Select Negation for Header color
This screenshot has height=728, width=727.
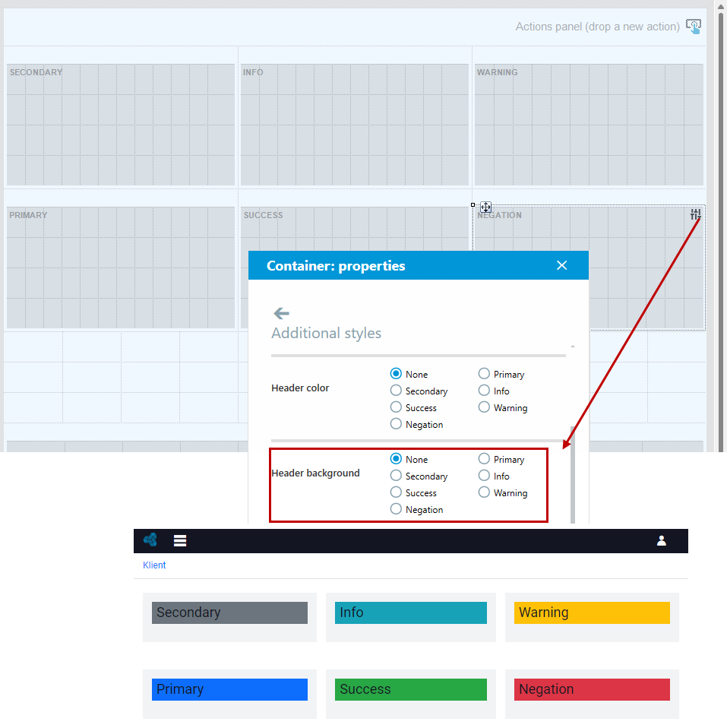(x=396, y=424)
